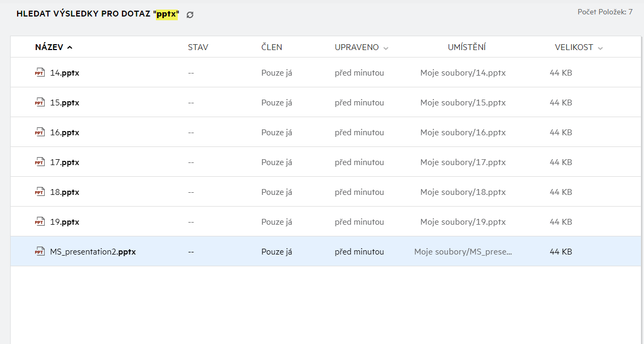The image size is (644, 344).
Task: Open the 16.pptx file name link
Action: [64, 133]
